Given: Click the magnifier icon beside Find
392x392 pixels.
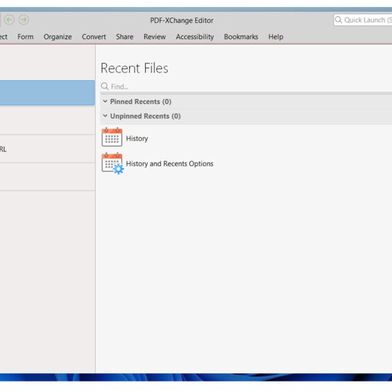Looking at the screenshot, I should (105, 86).
